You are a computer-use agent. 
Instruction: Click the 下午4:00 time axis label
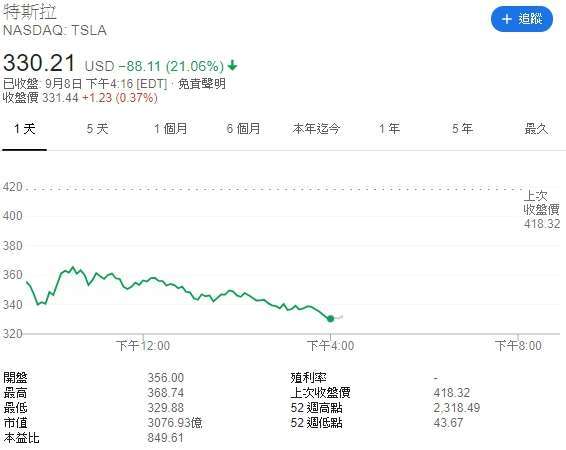(x=330, y=346)
